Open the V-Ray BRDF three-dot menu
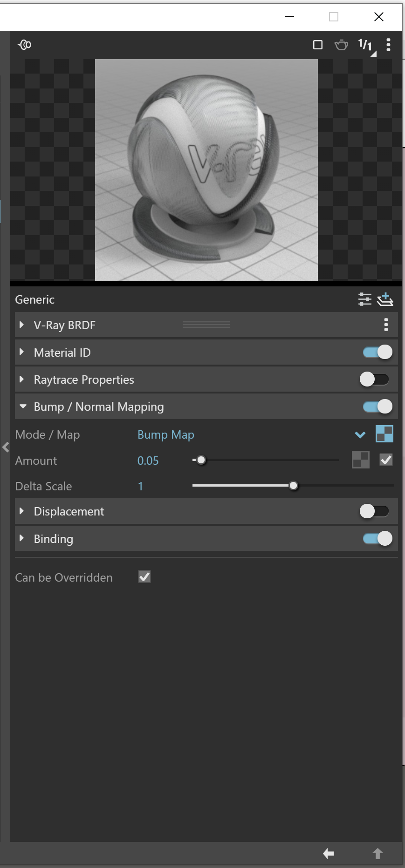 tap(386, 325)
